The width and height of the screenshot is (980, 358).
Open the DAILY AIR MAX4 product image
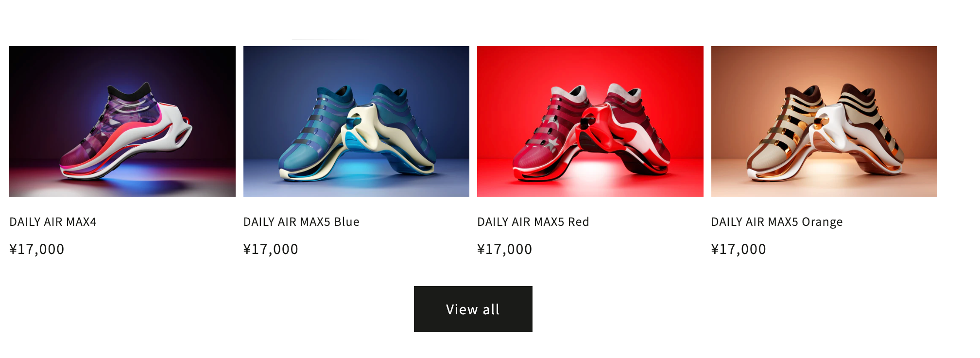point(122,121)
